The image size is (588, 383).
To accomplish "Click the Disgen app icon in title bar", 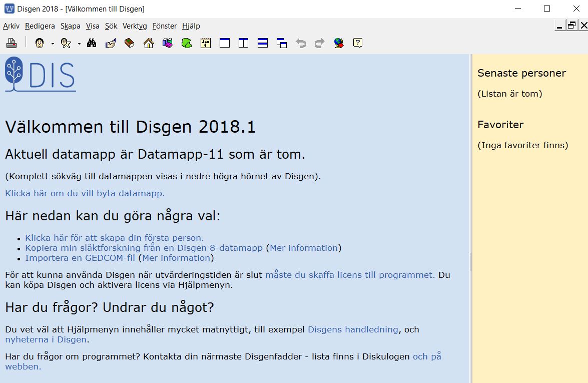I will 10,9.
